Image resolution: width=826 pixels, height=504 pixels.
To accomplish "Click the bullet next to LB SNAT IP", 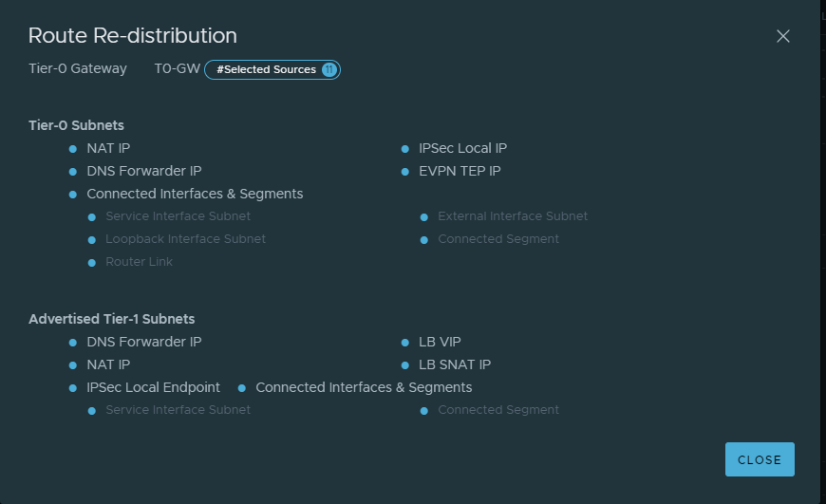I will point(404,365).
